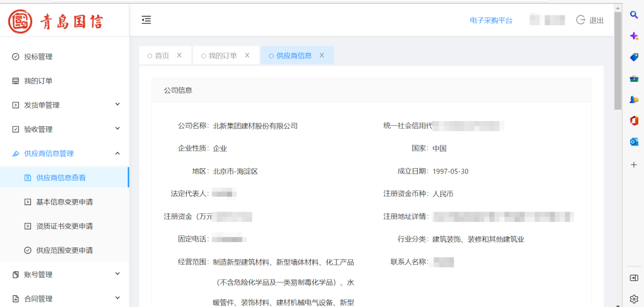The height and width of the screenshot is (307, 644).
Task: Expand the 账号管理 submenu chevron
Action: coord(117,274)
